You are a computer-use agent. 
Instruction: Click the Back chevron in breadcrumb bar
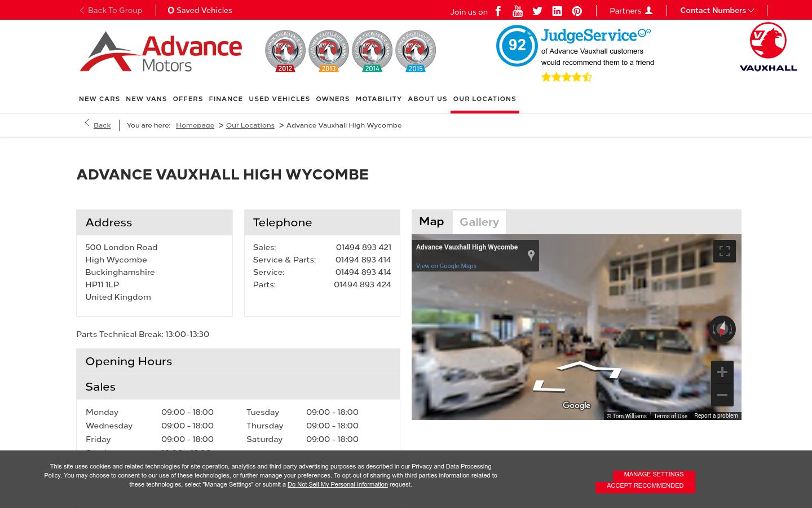click(x=87, y=123)
